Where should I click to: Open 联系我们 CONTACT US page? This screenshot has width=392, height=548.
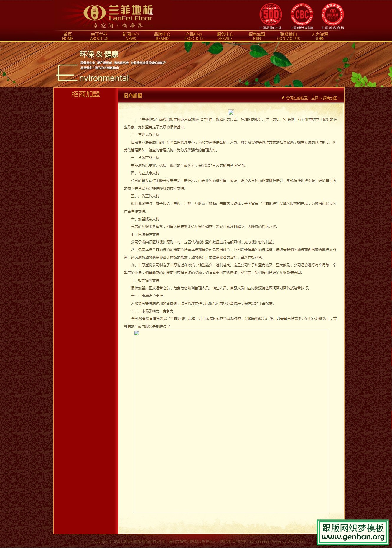click(x=288, y=36)
